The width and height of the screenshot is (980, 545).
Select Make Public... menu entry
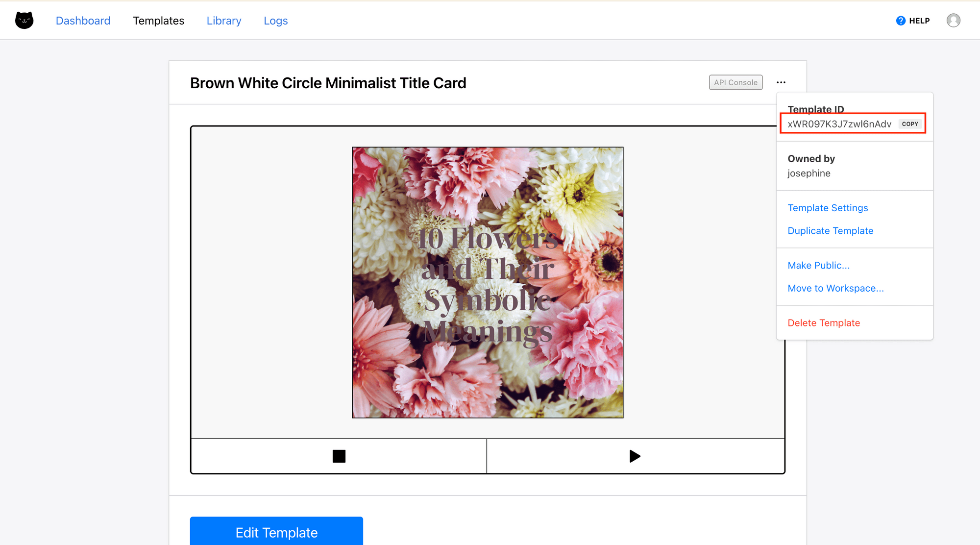pos(818,265)
